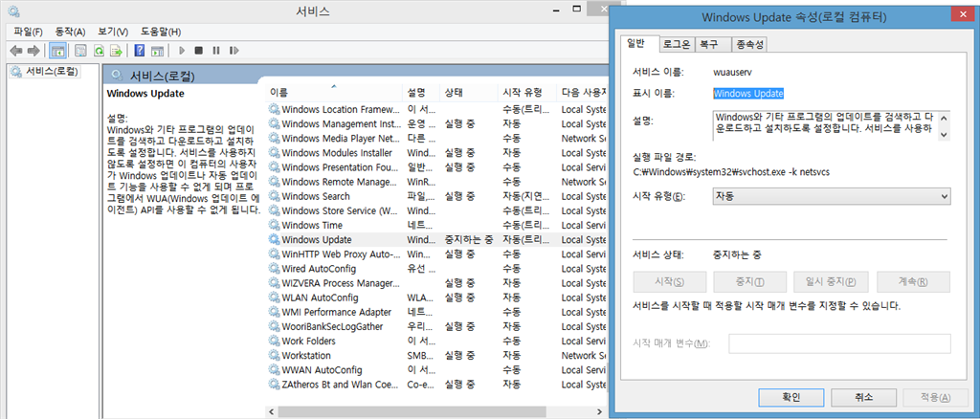Go back with the toolbar back arrow
Image resolution: width=980 pixels, height=419 pixels.
click(16, 51)
